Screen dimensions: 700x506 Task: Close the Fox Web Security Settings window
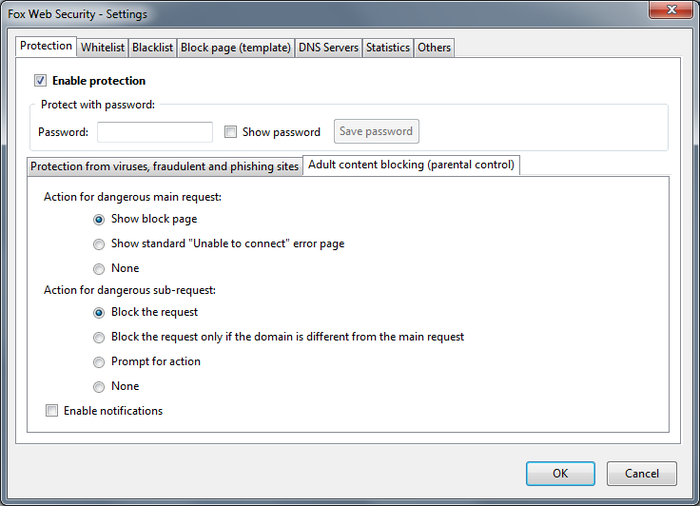671,10
